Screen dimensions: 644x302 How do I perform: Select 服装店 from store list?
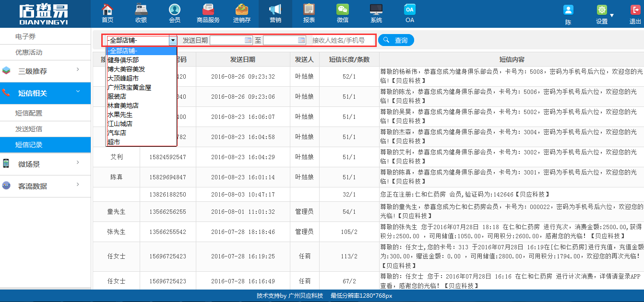[x=142, y=96]
